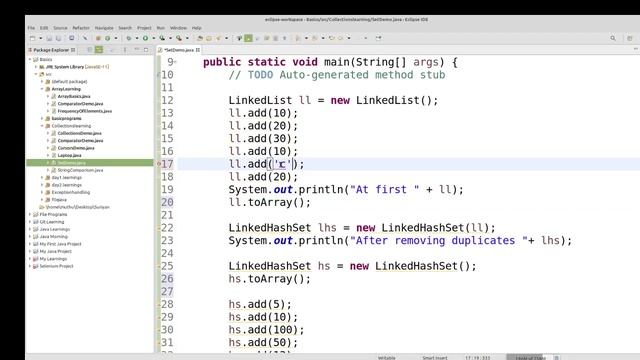The image size is (640, 360).
Task: Click the Open Type icon
Action: click(x=200, y=38)
